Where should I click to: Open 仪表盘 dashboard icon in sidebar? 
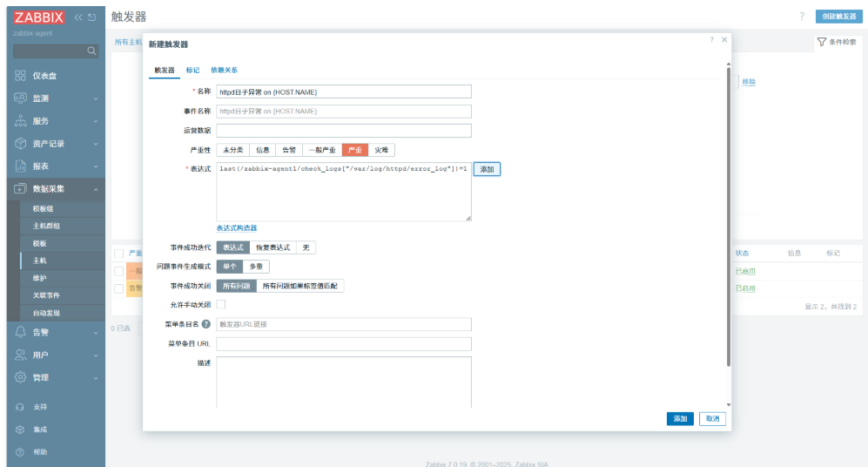21,75
